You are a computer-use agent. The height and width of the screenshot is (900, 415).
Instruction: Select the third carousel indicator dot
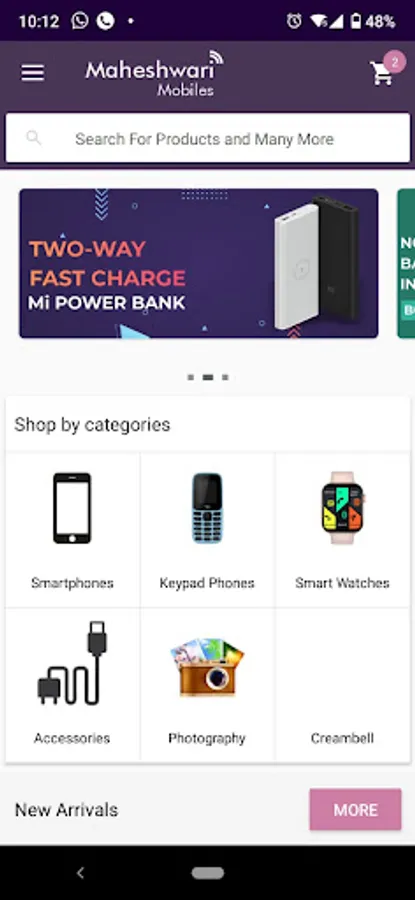(x=226, y=377)
